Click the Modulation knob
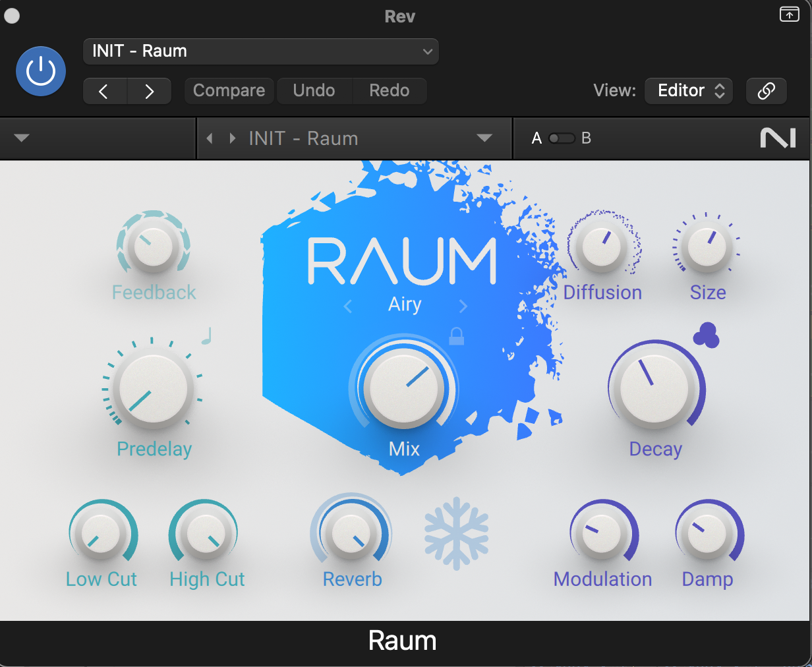Image resolution: width=812 pixels, height=667 pixels. (602, 534)
